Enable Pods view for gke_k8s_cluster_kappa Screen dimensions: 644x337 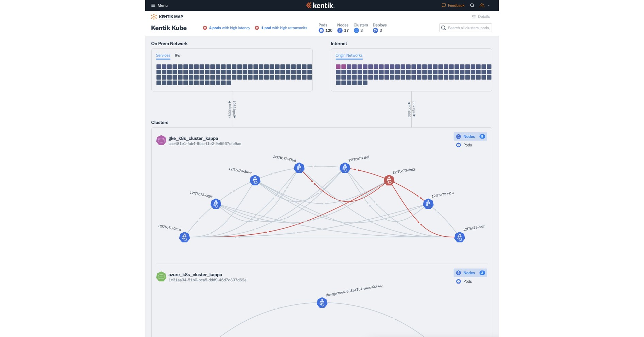(x=465, y=145)
